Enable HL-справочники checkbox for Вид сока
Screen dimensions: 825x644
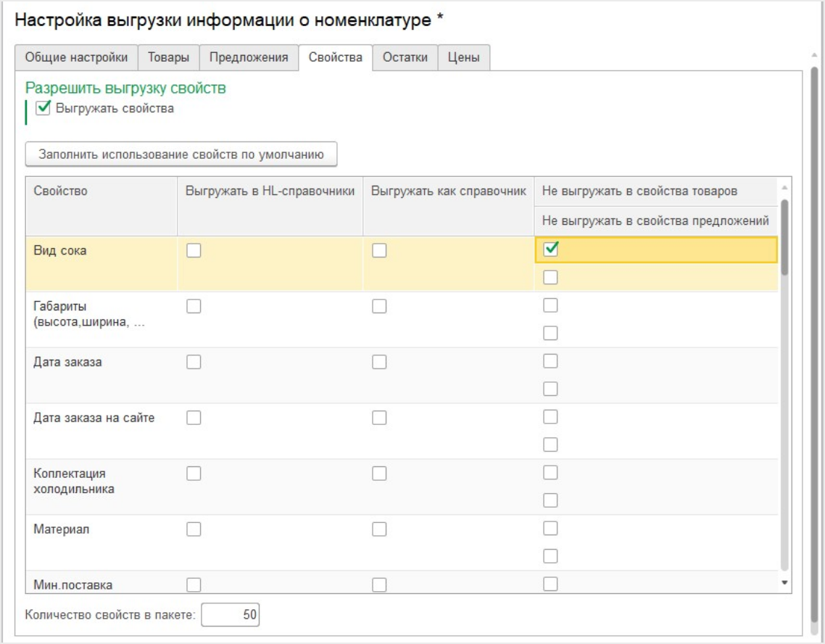[194, 250]
